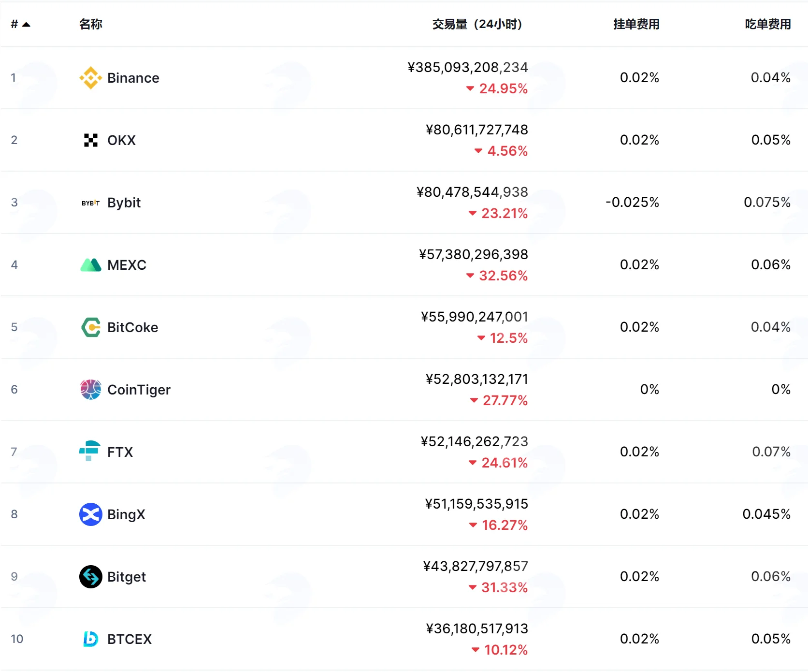Sort by 交易量 (24小时) column header
Screen dimensions: 808x672
pyautogui.click(x=477, y=24)
